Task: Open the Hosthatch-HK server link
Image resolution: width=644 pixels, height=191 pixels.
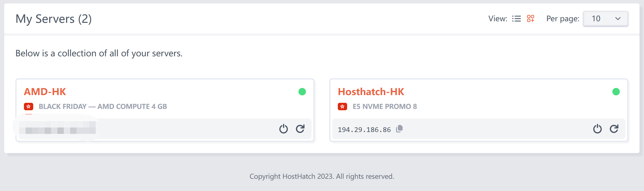Action: tap(371, 92)
